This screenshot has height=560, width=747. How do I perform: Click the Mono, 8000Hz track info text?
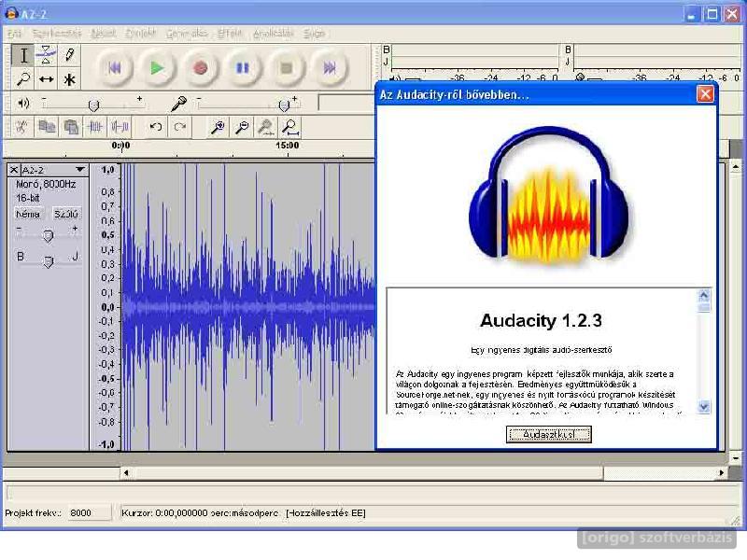[x=46, y=184]
